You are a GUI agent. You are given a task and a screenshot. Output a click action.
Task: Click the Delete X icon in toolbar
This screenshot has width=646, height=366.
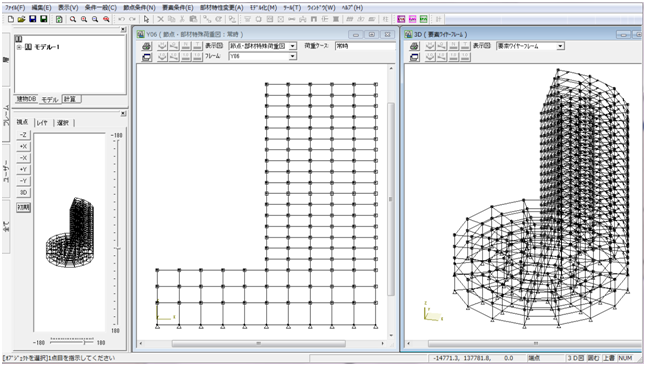click(161, 19)
